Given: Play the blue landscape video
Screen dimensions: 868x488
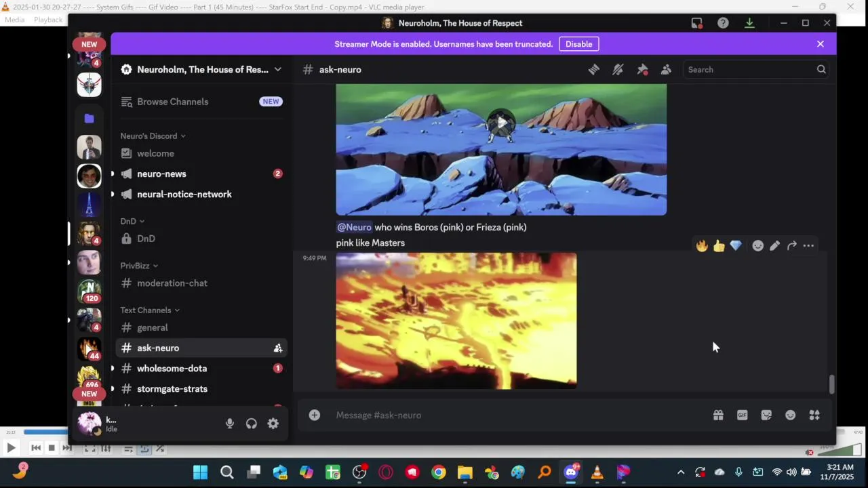Looking at the screenshot, I should pyautogui.click(x=501, y=123).
